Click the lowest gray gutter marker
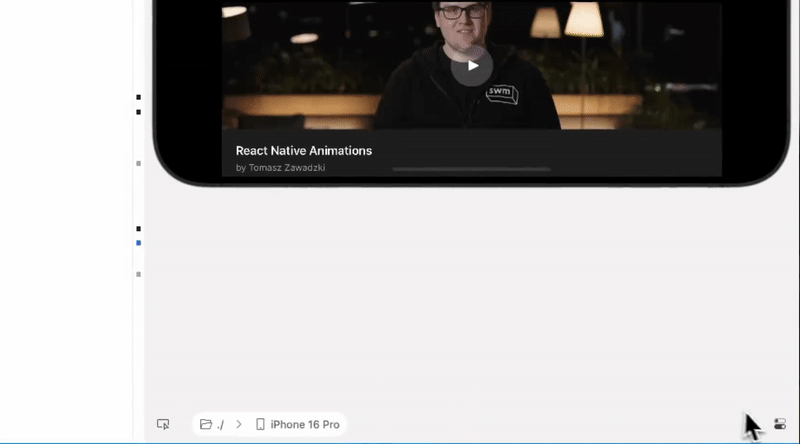800x444 pixels. (138, 274)
